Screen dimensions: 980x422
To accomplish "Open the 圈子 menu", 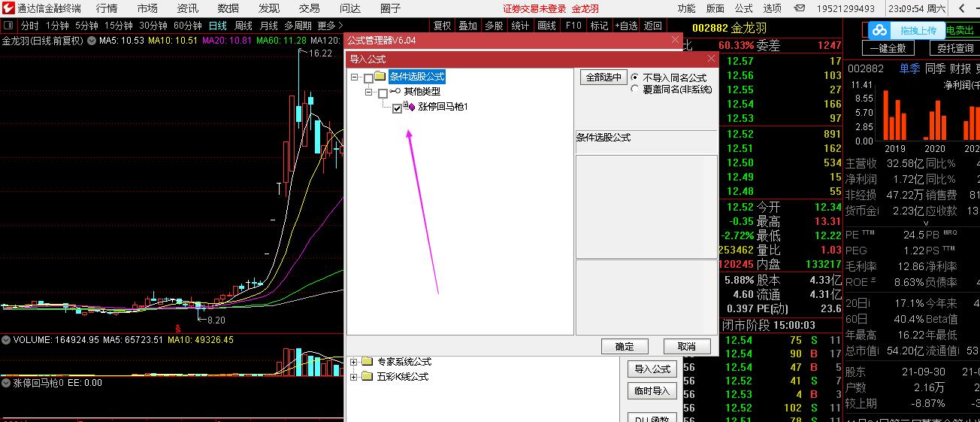I will pyautogui.click(x=391, y=9).
